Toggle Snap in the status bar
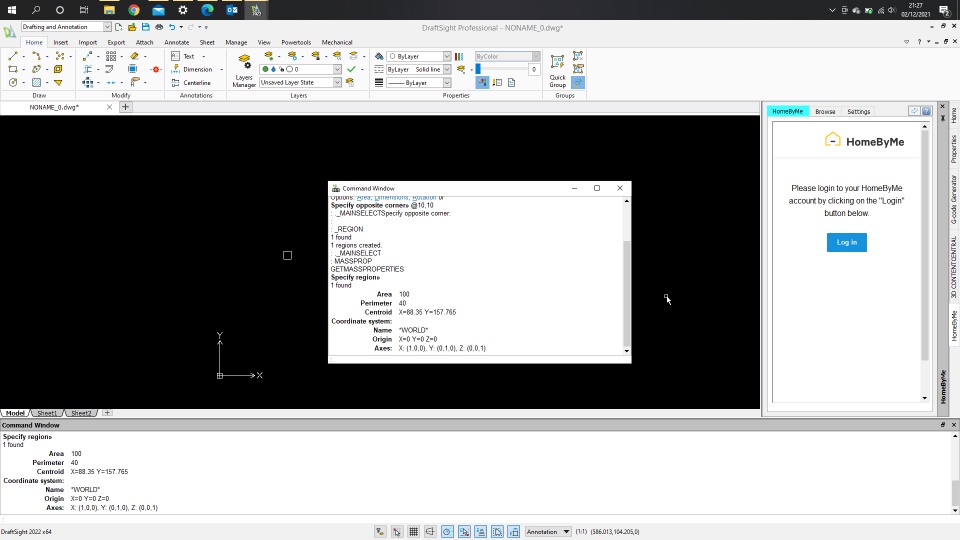Viewport: 960px width, 540px height. [397, 531]
